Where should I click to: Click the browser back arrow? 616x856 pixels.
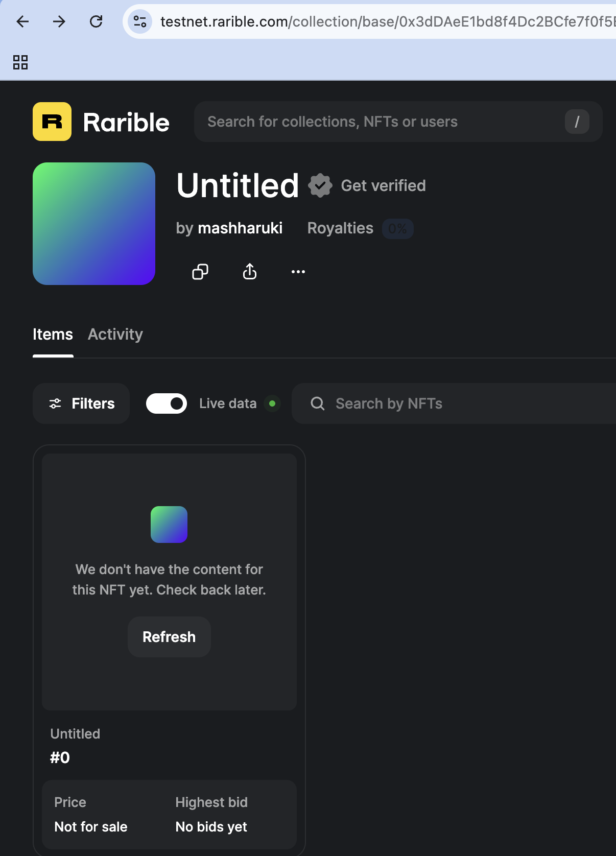(23, 21)
